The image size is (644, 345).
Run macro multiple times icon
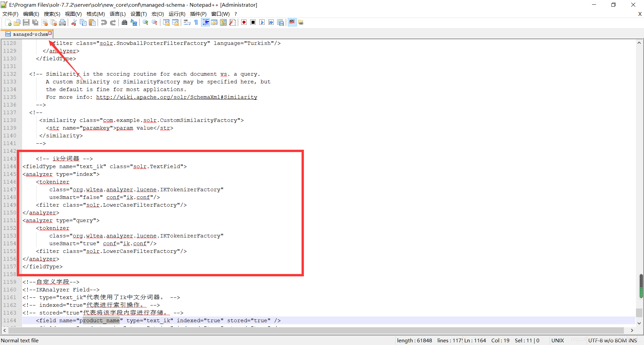271,22
